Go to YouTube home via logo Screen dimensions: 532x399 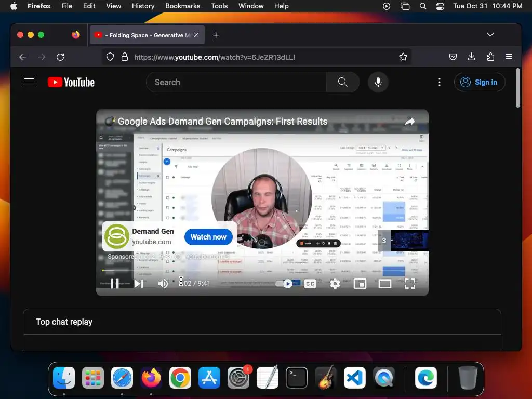point(71,82)
